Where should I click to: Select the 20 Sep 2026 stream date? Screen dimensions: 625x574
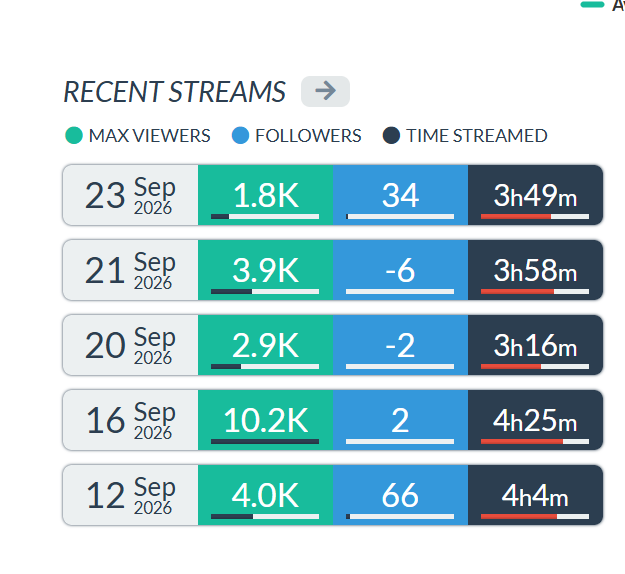tap(130, 345)
